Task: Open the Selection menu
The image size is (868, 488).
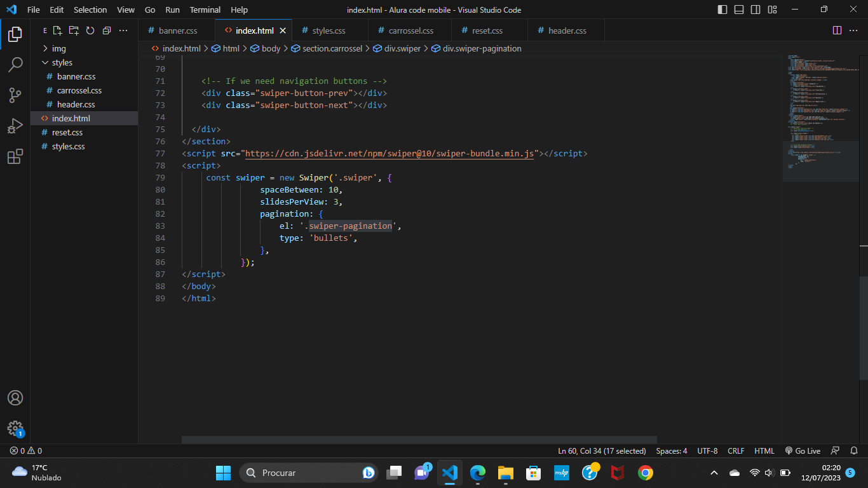Action: pyautogui.click(x=90, y=10)
